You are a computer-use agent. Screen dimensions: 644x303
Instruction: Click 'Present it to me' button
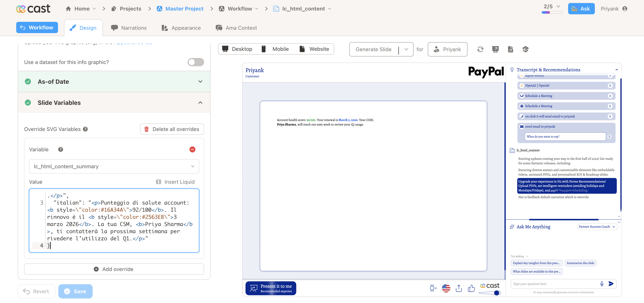click(271, 288)
